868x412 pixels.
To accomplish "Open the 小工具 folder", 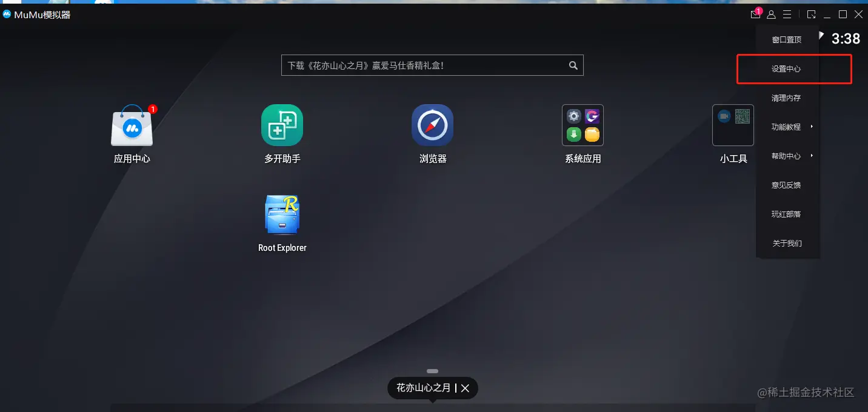I will coord(733,125).
